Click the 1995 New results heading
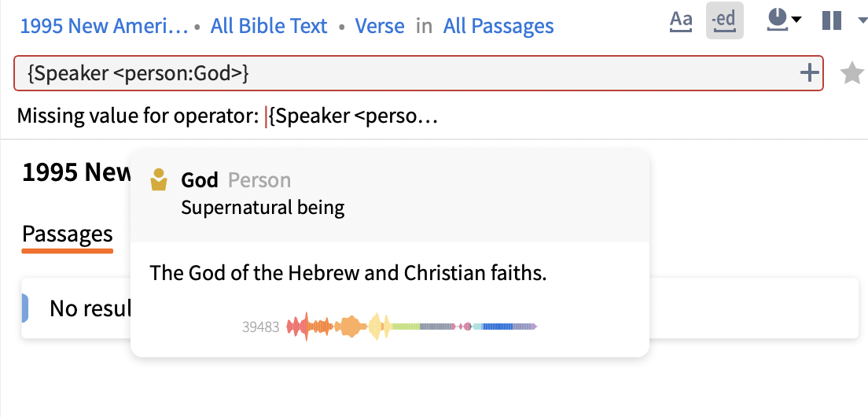The width and height of the screenshot is (868, 417). [76, 172]
